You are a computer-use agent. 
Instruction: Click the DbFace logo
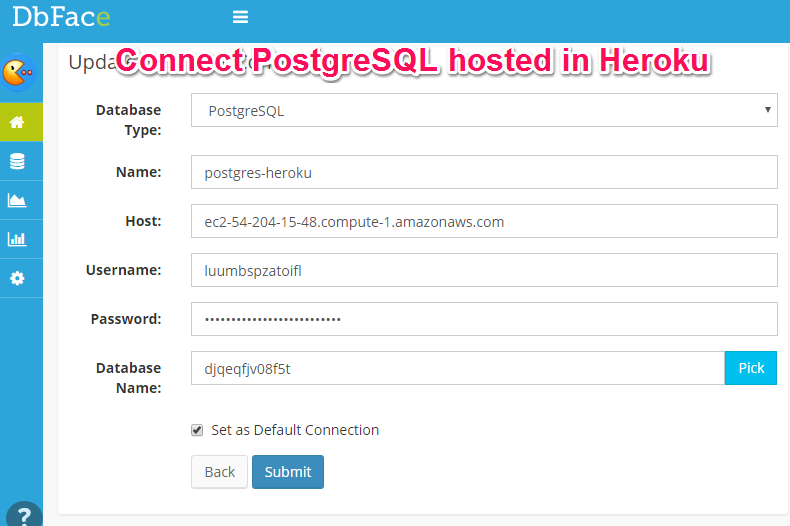click(61, 17)
